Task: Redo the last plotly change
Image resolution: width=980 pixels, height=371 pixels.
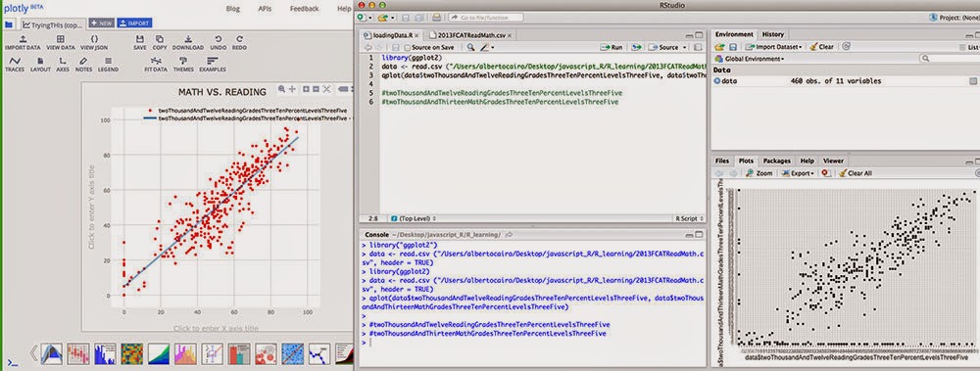Action: coord(239,42)
